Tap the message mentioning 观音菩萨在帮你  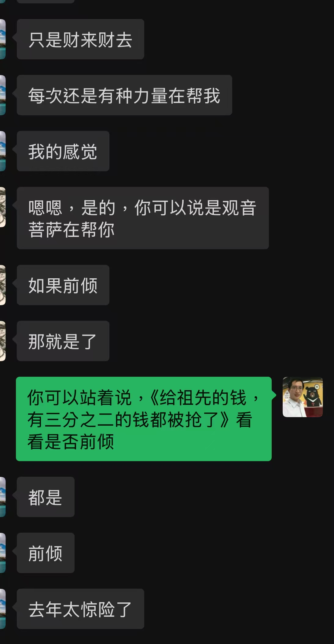[x=143, y=218]
